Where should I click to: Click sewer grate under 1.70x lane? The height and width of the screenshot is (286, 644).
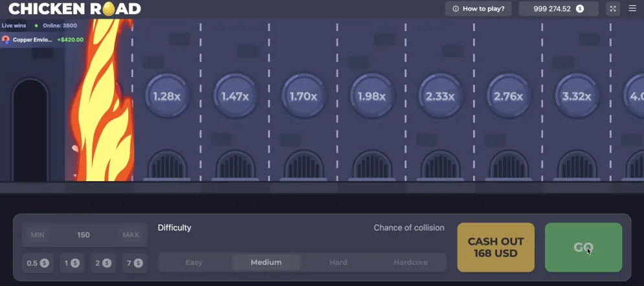[x=304, y=166]
